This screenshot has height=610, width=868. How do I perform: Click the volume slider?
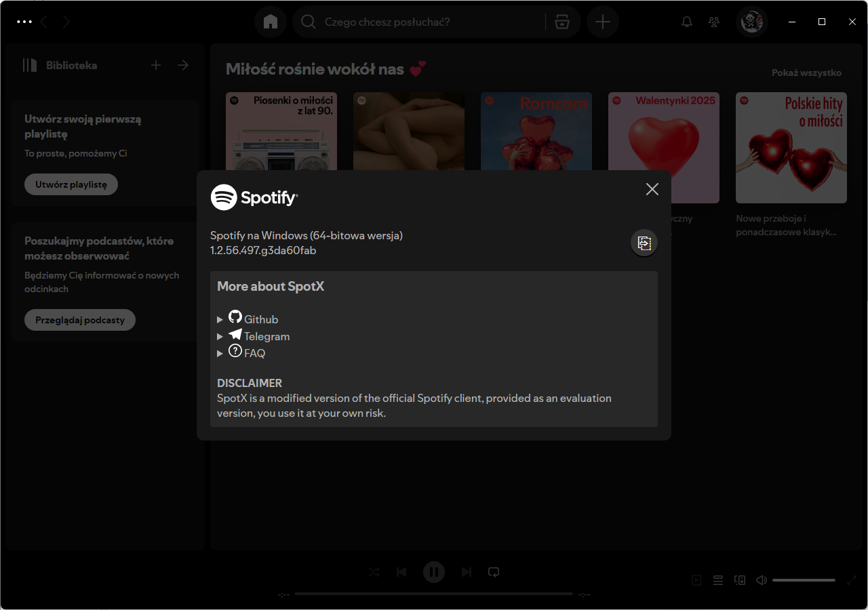tap(804, 580)
